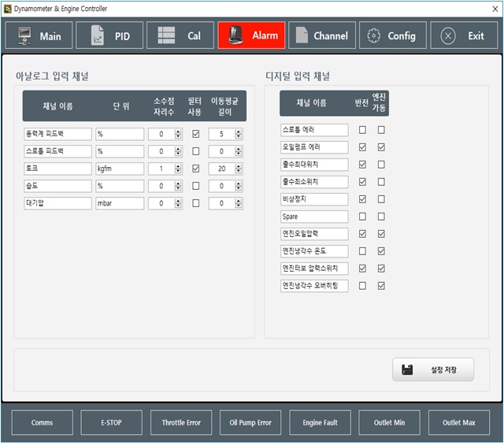This screenshot has width=504, height=445.
Task: Click the Throttle Error indicator button
Action: point(181,423)
